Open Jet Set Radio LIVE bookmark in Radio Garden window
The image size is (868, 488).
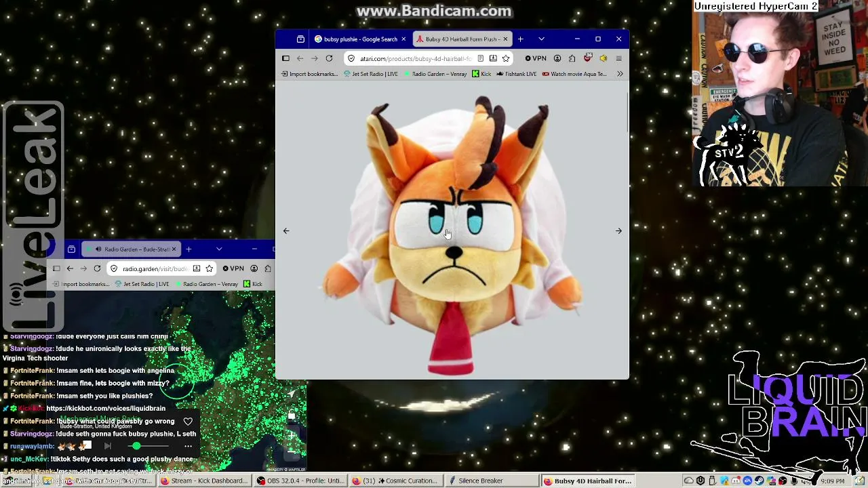click(142, 284)
